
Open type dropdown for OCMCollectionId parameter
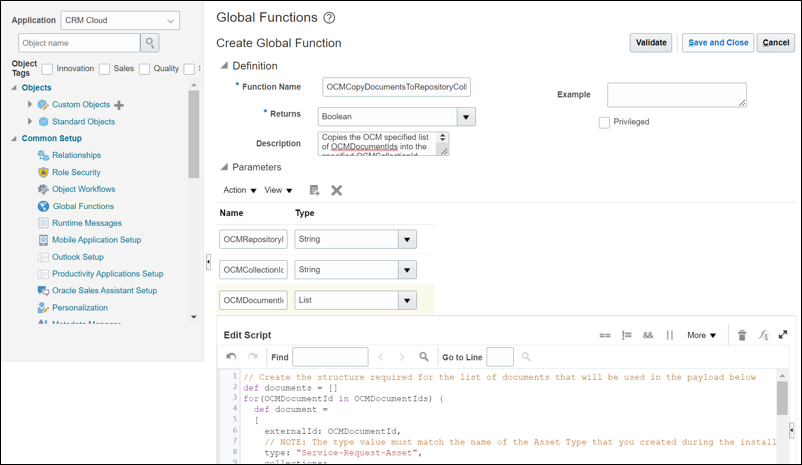coord(407,270)
